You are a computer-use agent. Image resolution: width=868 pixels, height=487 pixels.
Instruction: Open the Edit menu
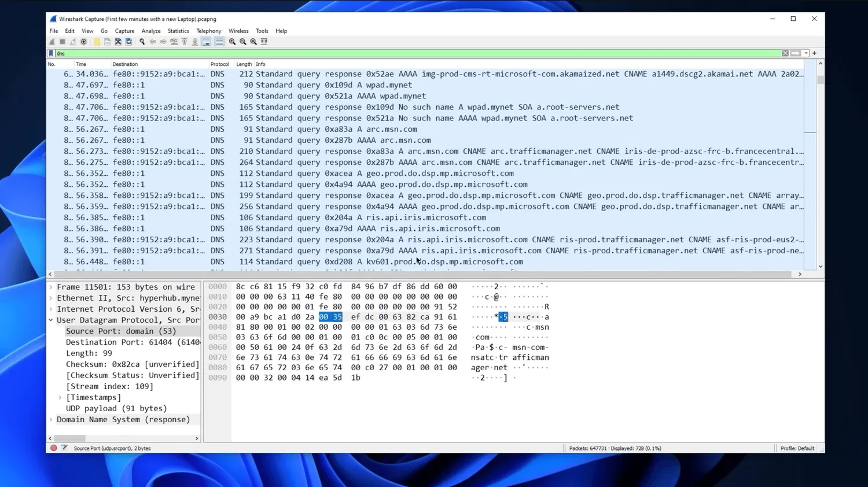coord(69,31)
